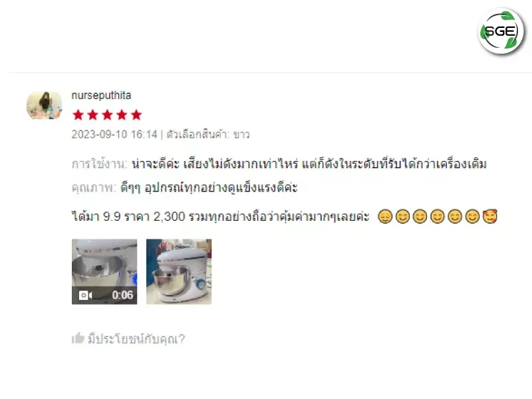Screen dimensions: 532x399
Task: Open the stand mixer photo thumbnail
Action: (x=179, y=272)
